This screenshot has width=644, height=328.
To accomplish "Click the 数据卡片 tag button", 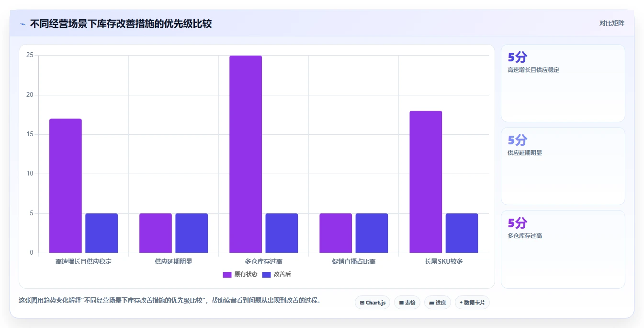I will (472, 303).
